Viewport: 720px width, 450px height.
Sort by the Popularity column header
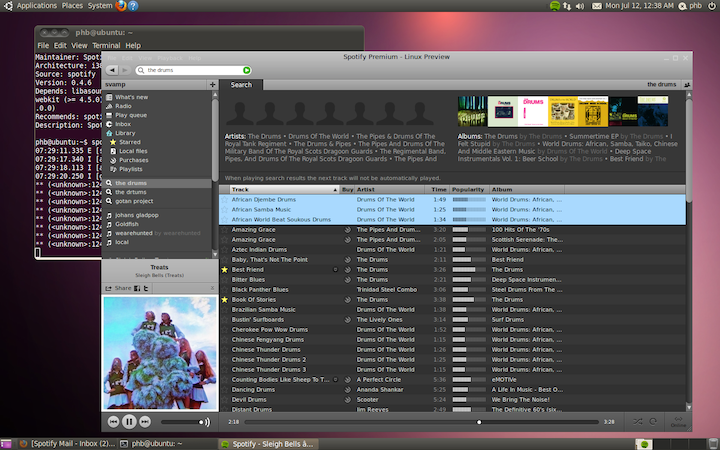click(x=469, y=189)
